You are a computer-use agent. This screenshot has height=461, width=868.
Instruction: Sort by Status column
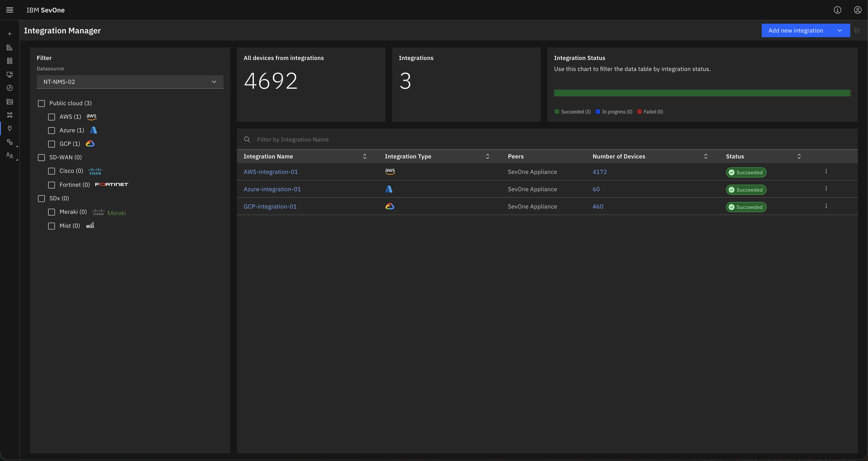tap(799, 156)
